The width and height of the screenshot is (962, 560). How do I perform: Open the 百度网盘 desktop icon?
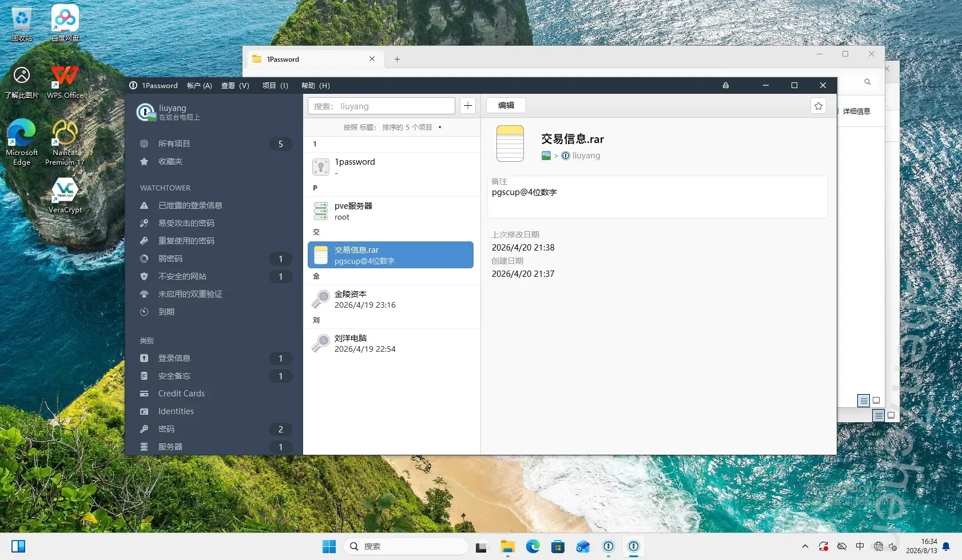point(65,24)
